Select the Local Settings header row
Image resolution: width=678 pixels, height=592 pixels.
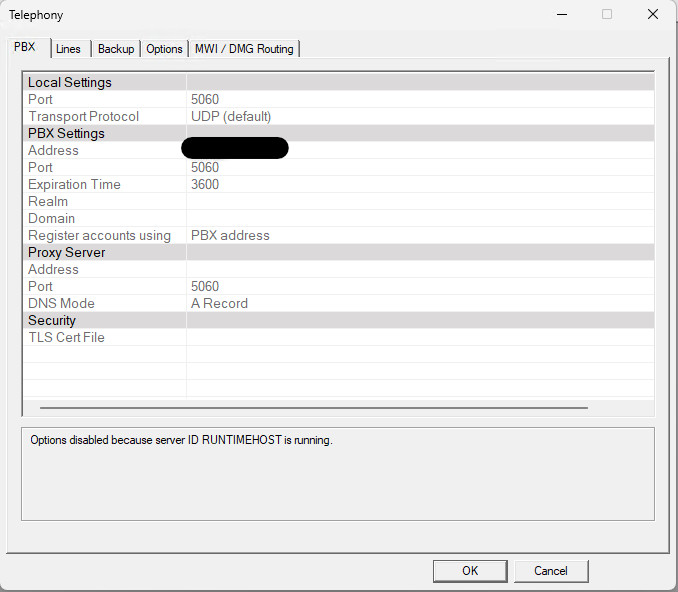coord(339,82)
